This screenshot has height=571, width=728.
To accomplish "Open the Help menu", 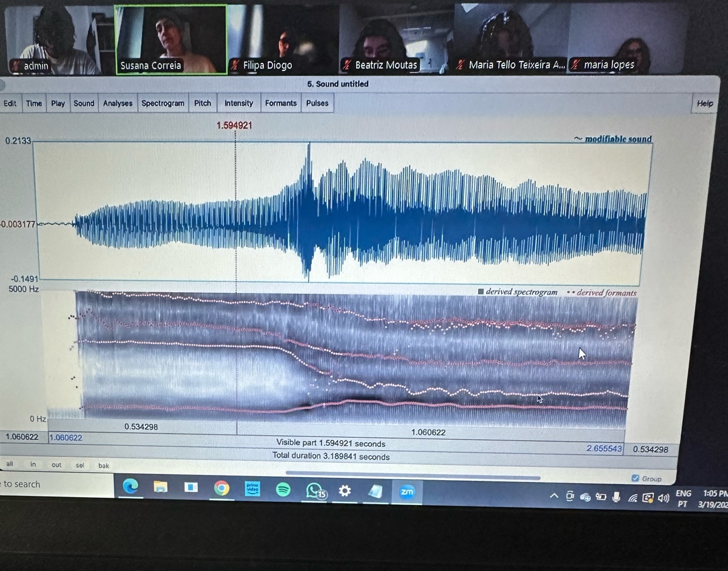I will tap(704, 104).
